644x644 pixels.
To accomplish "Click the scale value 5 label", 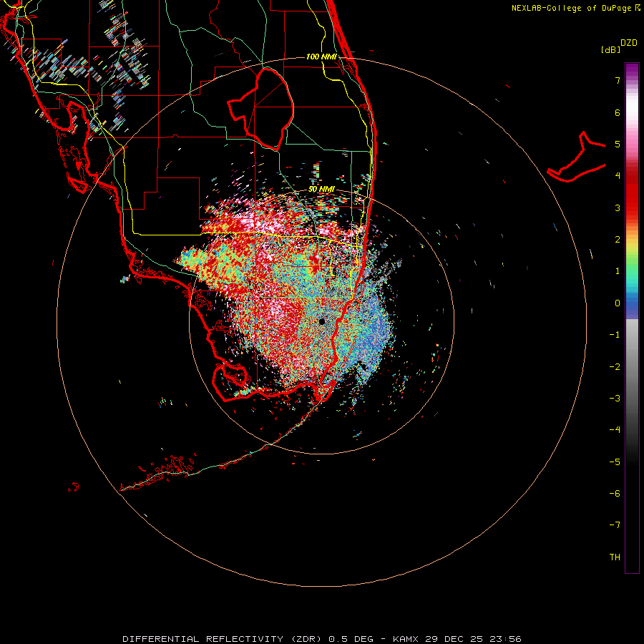I will pyautogui.click(x=618, y=144).
